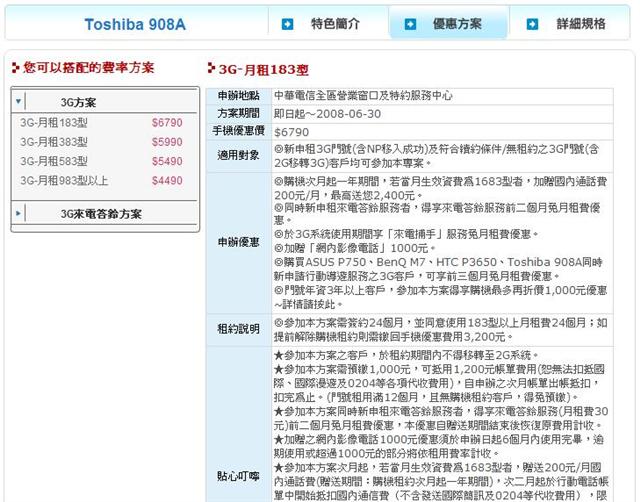
Task: Click the 貼心叮嚀 row label
Action: [238, 476]
